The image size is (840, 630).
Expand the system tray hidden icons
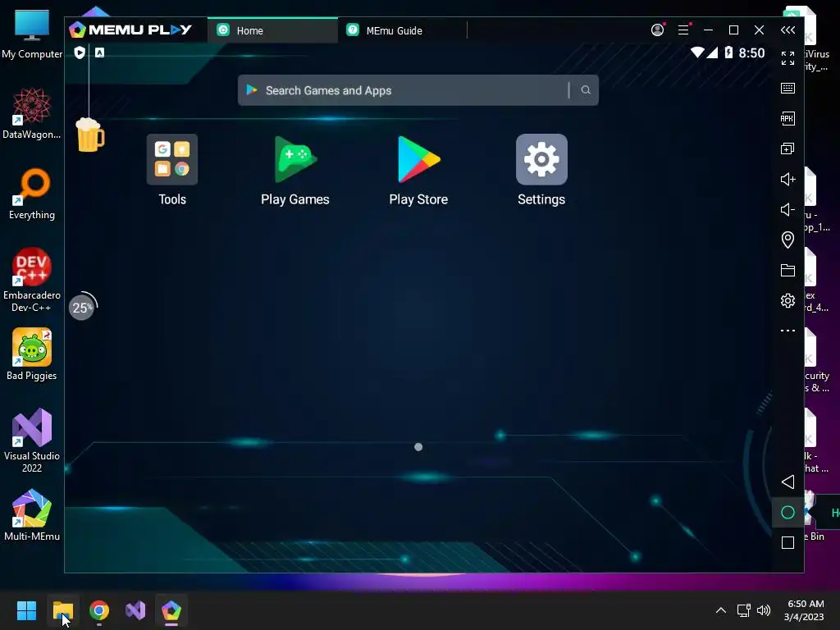[x=721, y=610]
